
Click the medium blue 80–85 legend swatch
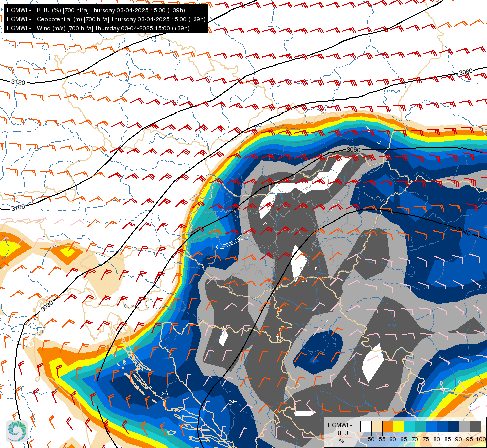tap(442, 427)
